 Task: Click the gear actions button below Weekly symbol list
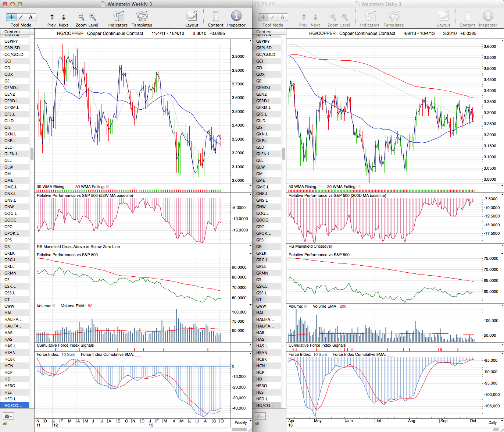click(x=8, y=416)
